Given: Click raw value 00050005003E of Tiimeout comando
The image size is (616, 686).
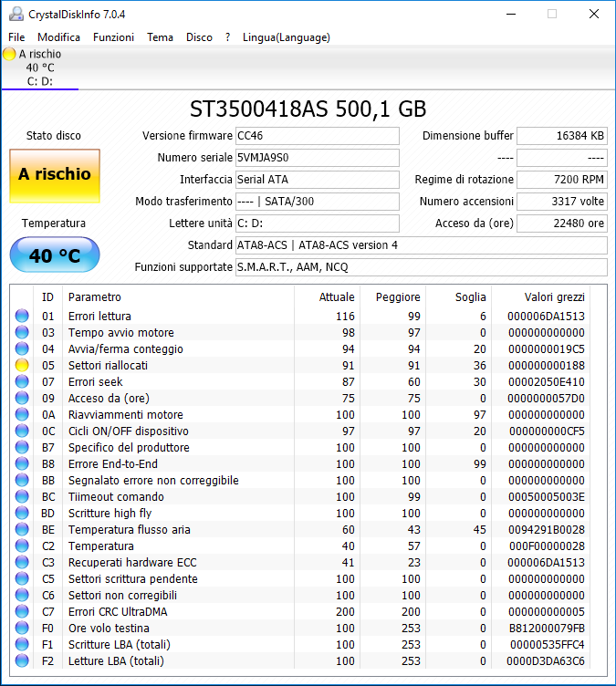Looking at the screenshot, I should tap(547, 496).
